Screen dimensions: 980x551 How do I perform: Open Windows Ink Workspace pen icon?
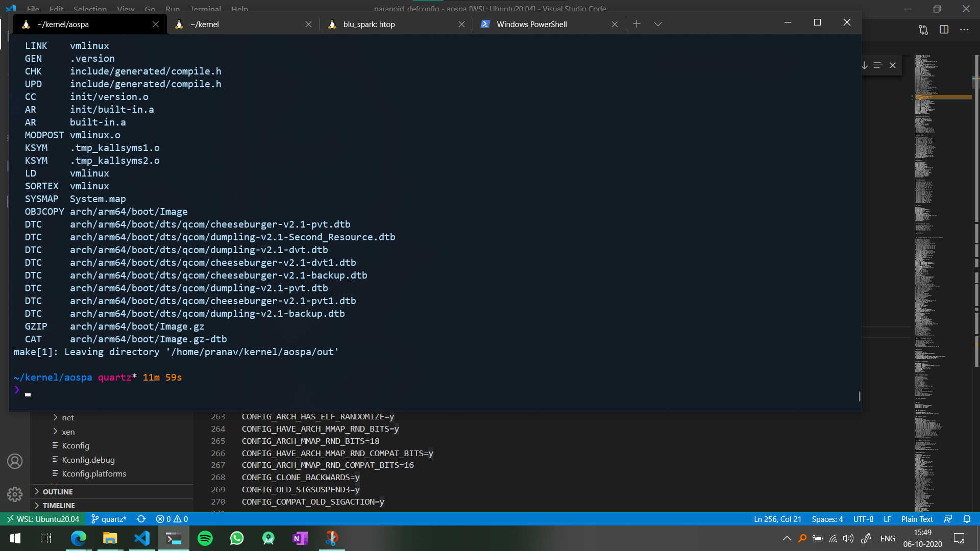point(866,538)
